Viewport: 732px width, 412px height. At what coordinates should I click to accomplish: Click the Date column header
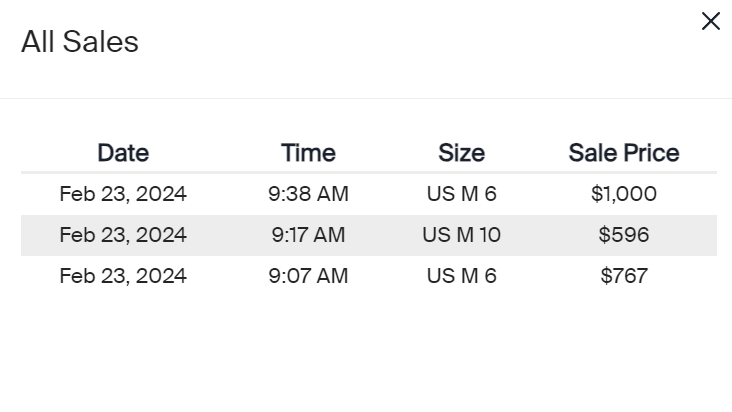tap(123, 153)
